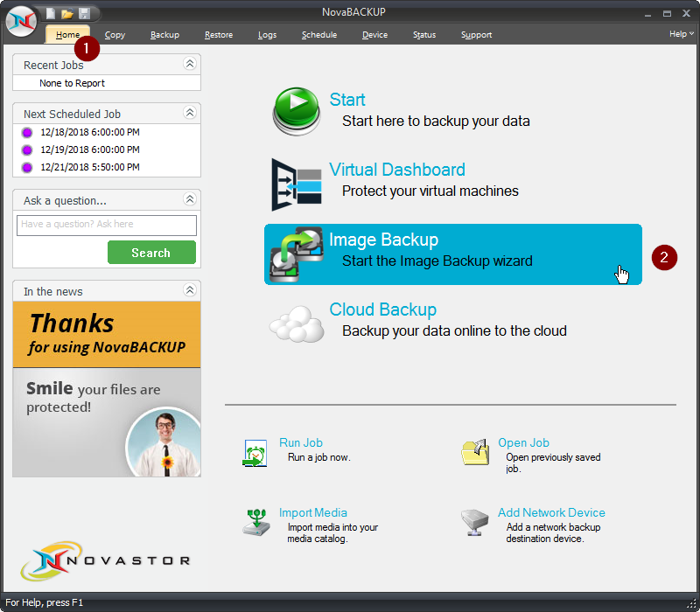Click the Import Media link

click(x=313, y=512)
